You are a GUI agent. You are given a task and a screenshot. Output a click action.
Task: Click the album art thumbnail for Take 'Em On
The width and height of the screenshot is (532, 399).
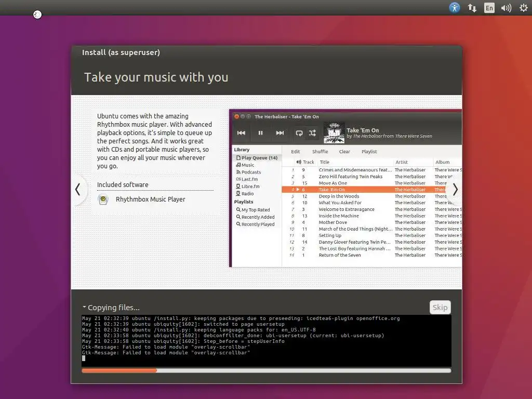coord(334,132)
